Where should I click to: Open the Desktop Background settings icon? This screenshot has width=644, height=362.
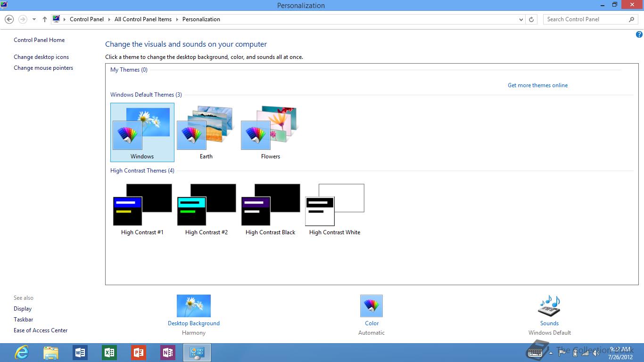coord(194,306)
